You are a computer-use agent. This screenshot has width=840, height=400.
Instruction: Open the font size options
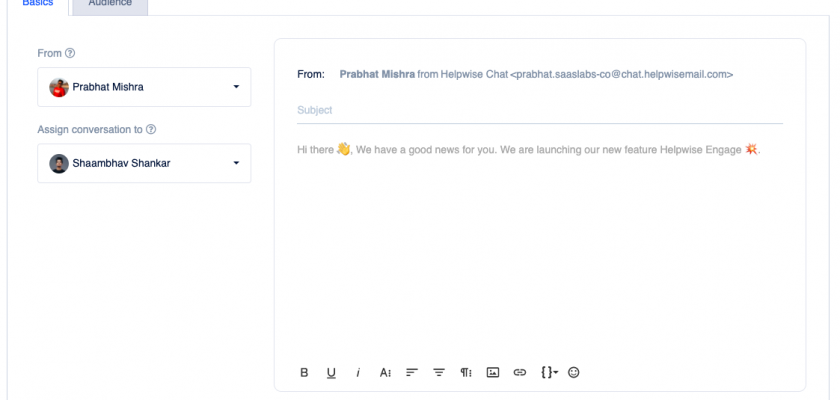pyautogui.click(x=385, y=372)
